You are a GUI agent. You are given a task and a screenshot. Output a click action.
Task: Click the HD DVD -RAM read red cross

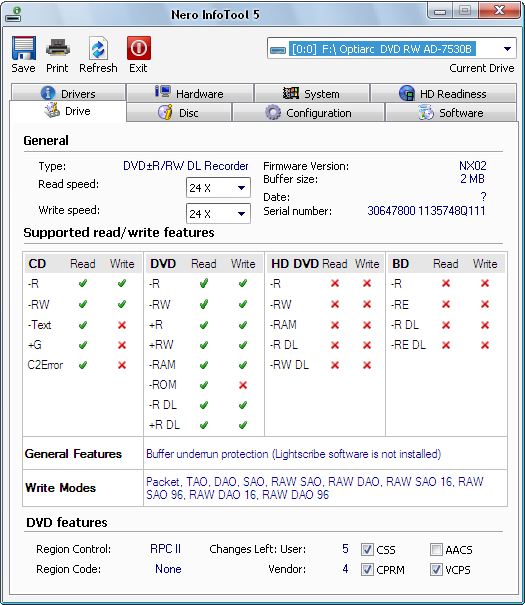[335, 325]
